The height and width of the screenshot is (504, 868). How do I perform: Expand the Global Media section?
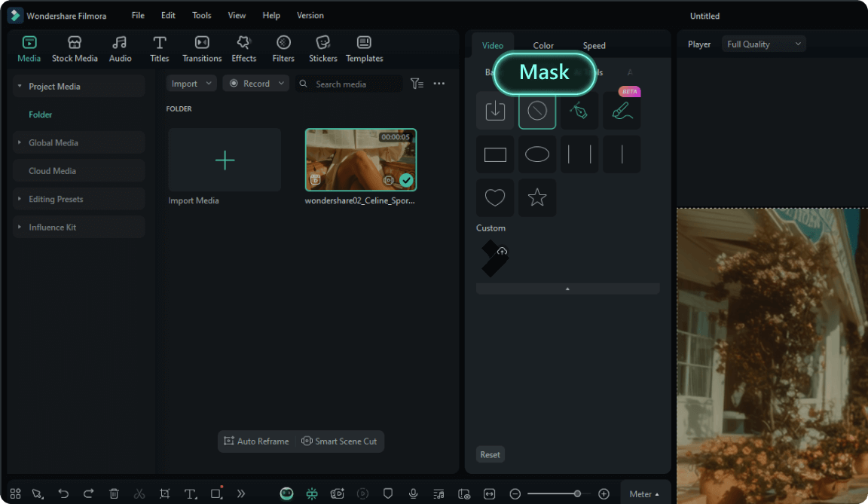point(18,142)
